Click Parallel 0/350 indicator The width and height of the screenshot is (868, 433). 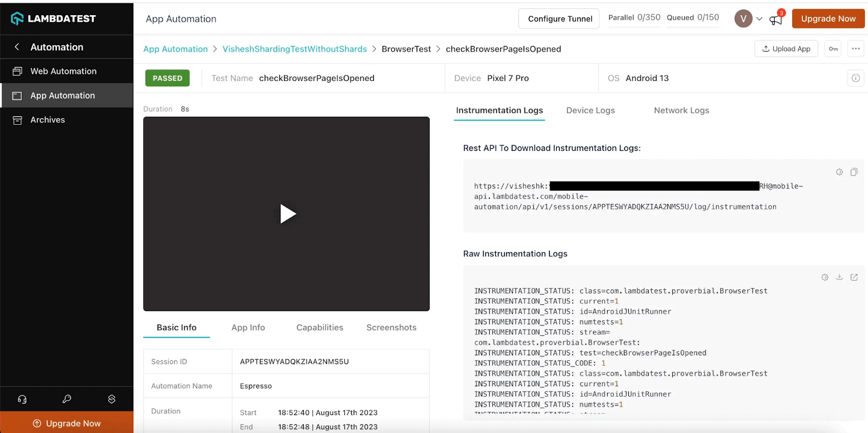click(634, 17)
